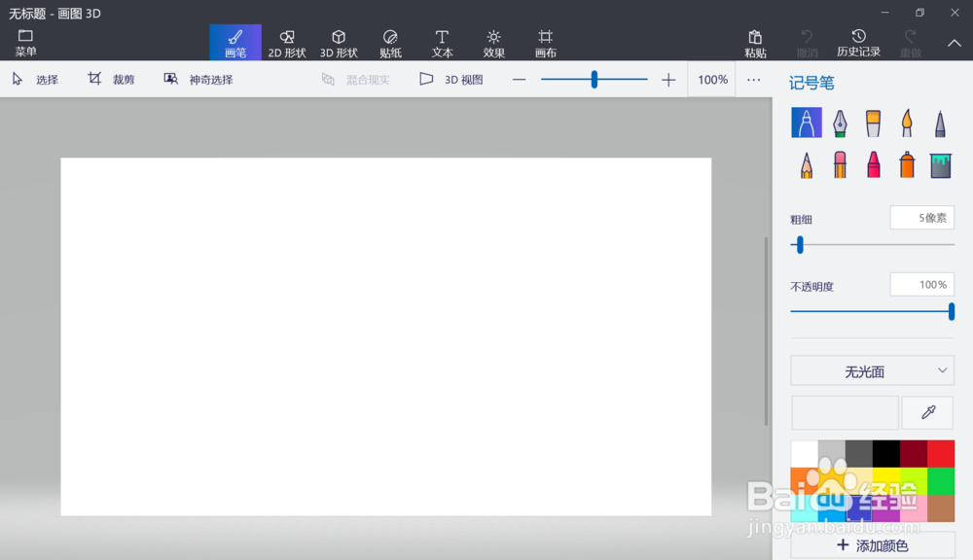The width and height of the screenshot is (973, 560).
Task: Select the fill bucket tool
Action: click(940, 165)
